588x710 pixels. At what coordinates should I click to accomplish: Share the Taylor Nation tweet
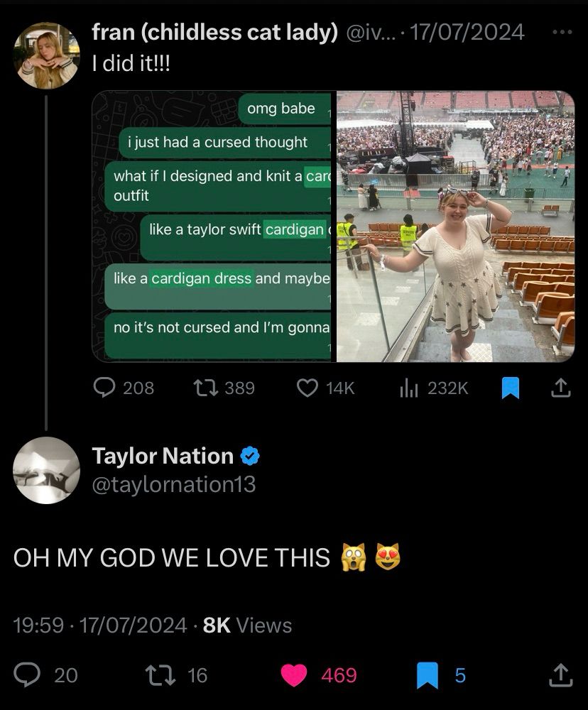[x=561, y=674]
